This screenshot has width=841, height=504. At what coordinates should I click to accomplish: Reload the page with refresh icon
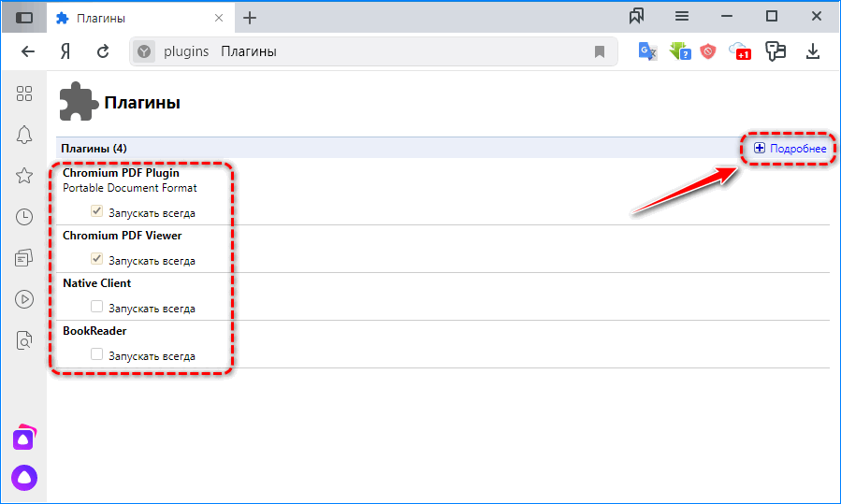point(103,51)
